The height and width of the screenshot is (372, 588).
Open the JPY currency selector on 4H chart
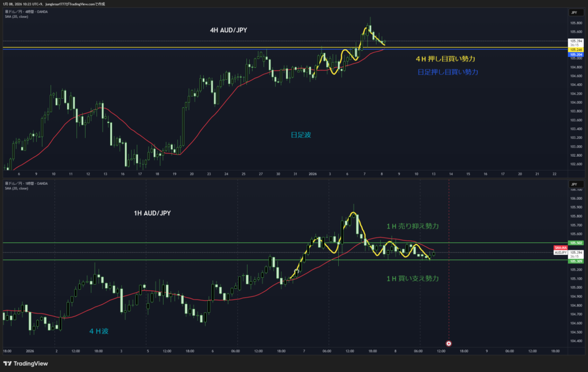click(x=574, y=12)
